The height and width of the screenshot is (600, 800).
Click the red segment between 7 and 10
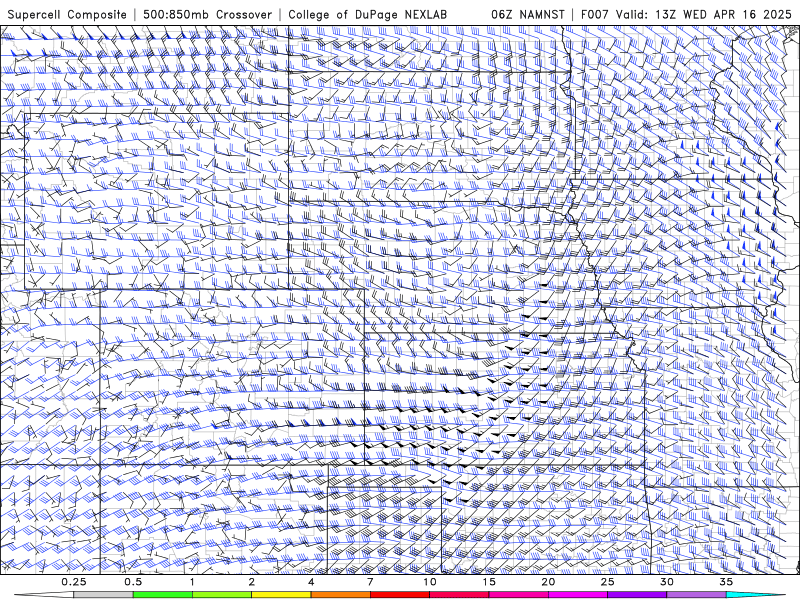[x=399, y=595]
